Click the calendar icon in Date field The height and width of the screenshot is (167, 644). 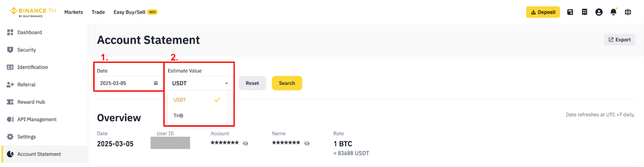pyautogui.click(x=156, y=83)
